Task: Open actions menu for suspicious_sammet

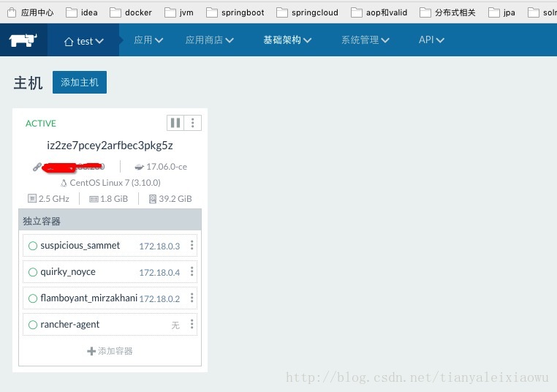Action: click(x=192, y=245)
